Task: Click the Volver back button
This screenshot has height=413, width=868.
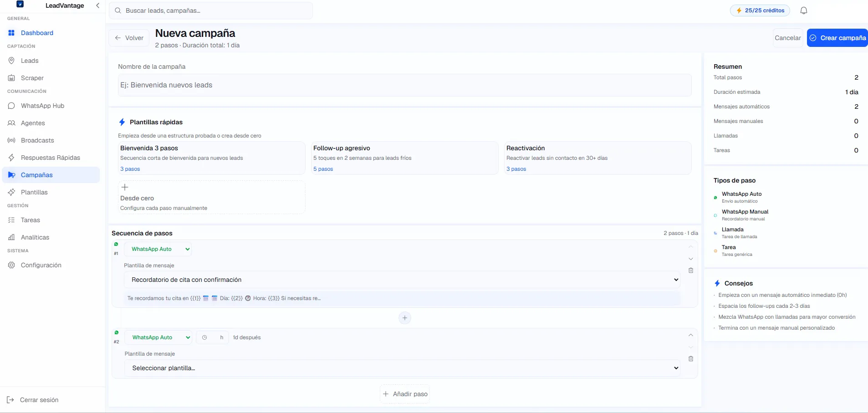Action: pos(129,38)
